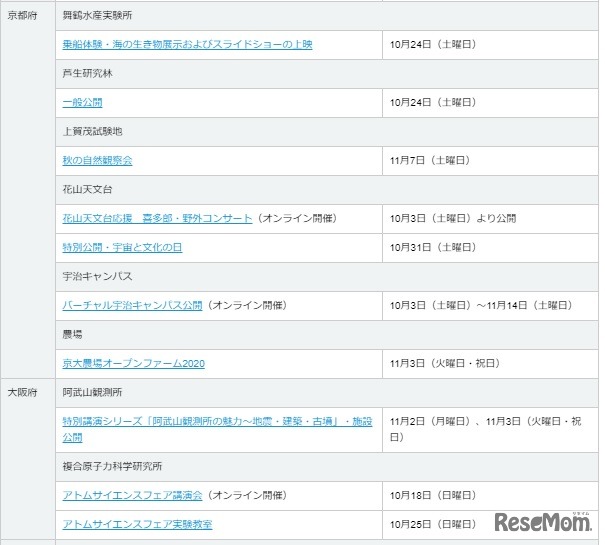605x545 pixels.
Task: Select date range 10月3日～11月14日
Action: (x=481, y=305)
